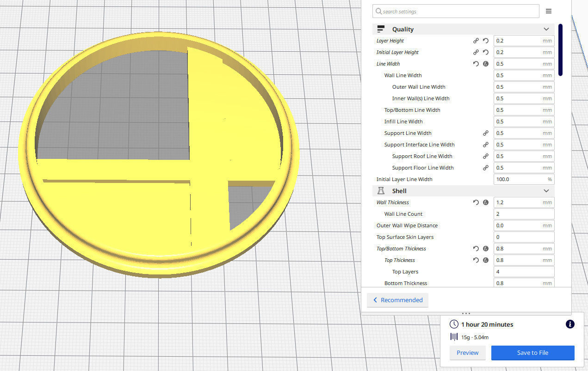Click link icon for Support Roof Line Width
The height and width of the screenshot is (371, 588).
(x=486, y=156)
